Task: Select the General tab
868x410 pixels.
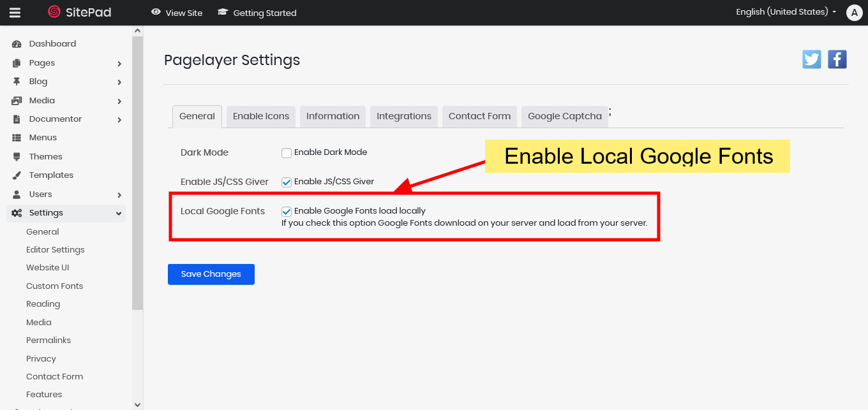Action: coord(197,117)
